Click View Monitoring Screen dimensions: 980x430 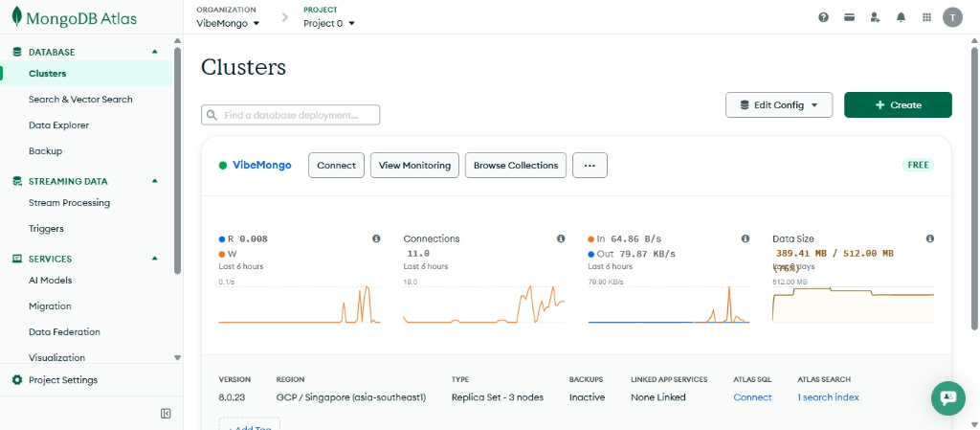pos(414,166)
